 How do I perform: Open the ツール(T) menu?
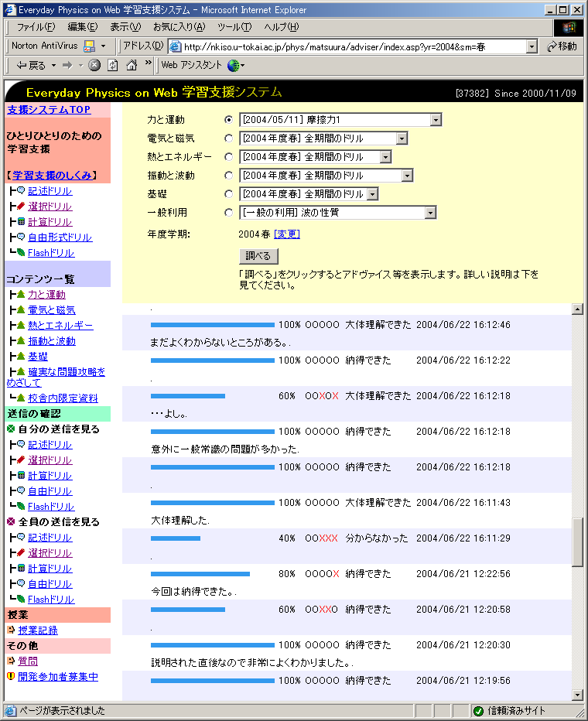pyautogui.click(x=234, y=27)
